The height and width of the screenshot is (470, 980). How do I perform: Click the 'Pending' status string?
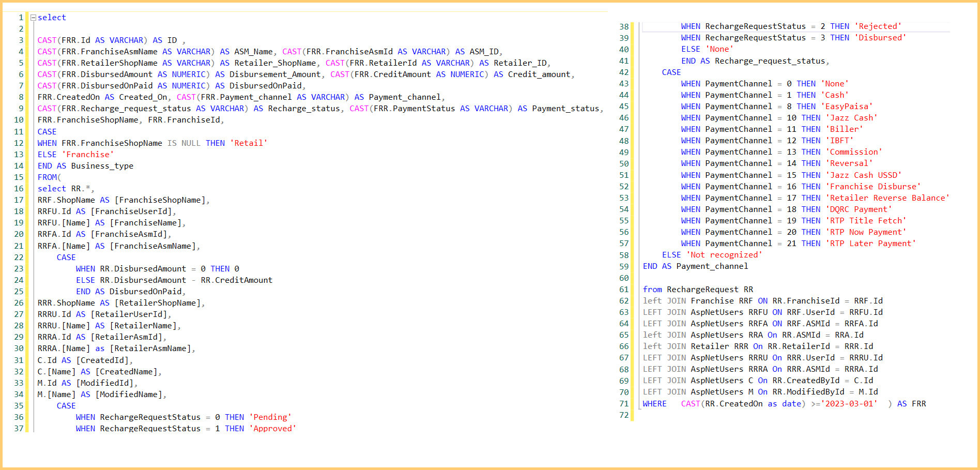270,417
